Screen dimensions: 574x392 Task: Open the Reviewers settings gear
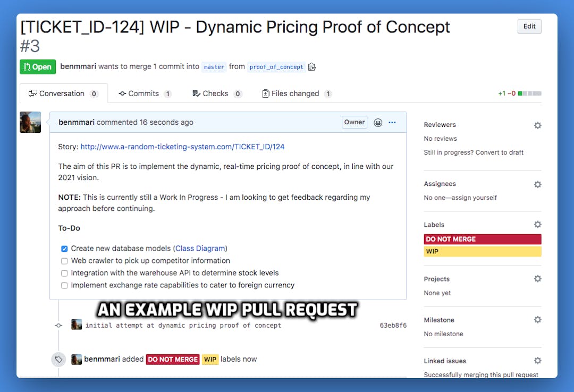pyautogui.click(x=537, y=125)
